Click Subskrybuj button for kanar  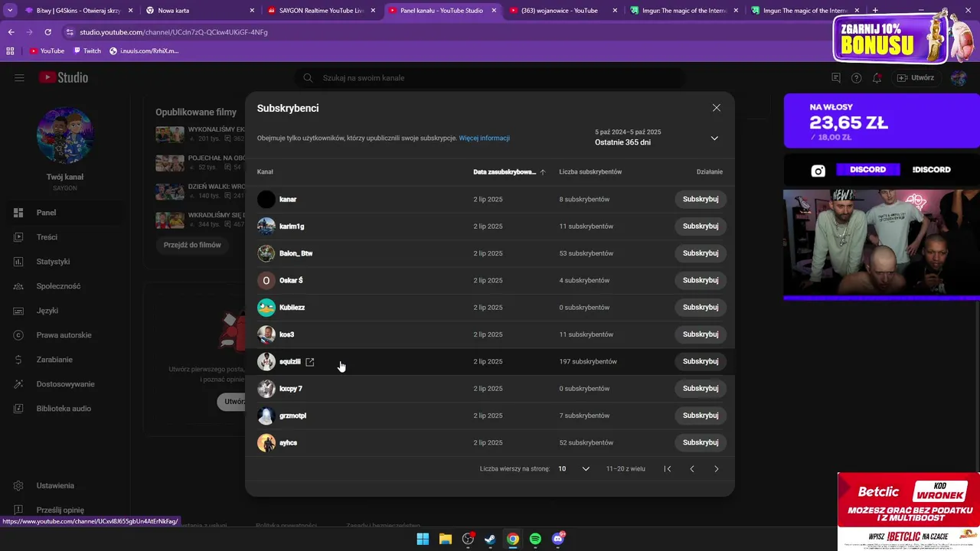click(701, 199)
